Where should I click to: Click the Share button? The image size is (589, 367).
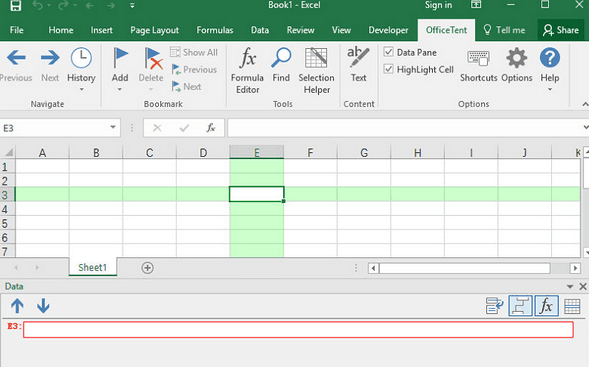[x=560, y=30]
